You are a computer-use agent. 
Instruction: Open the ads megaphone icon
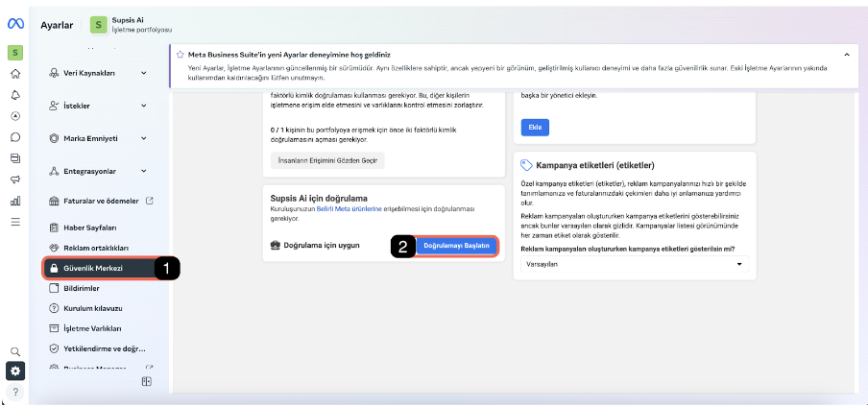15,180
